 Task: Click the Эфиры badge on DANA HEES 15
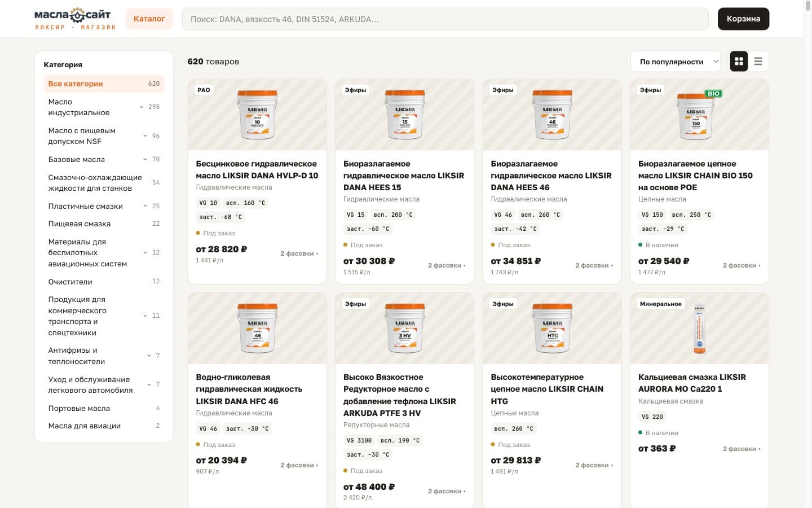coord(356,90)
